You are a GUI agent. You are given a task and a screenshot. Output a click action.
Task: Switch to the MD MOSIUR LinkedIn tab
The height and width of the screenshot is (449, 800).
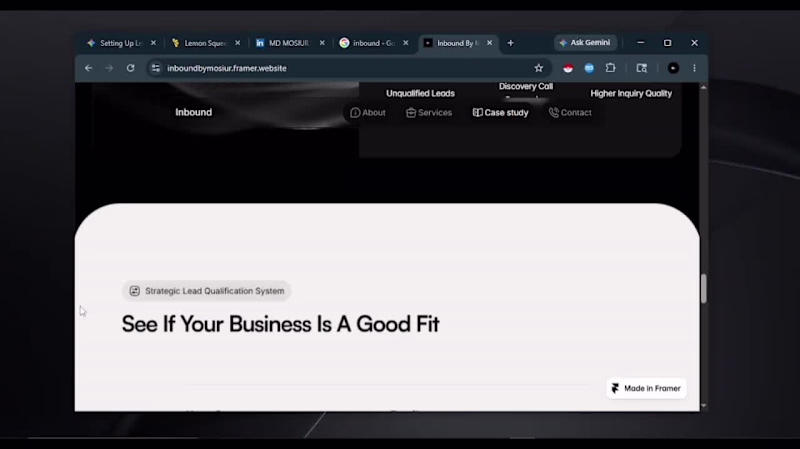pyautogui.click(x=289, y=43)
